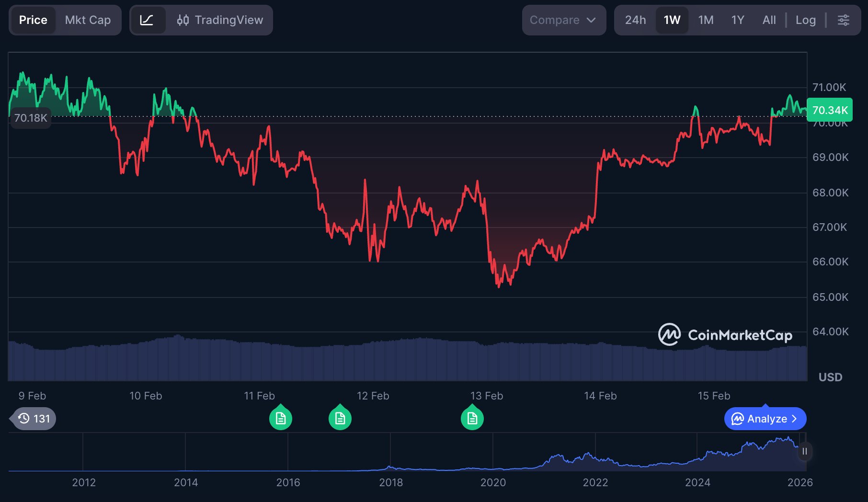Select the line chart view icon
This screenshot has width=868, height=502.
coord(147,20)
